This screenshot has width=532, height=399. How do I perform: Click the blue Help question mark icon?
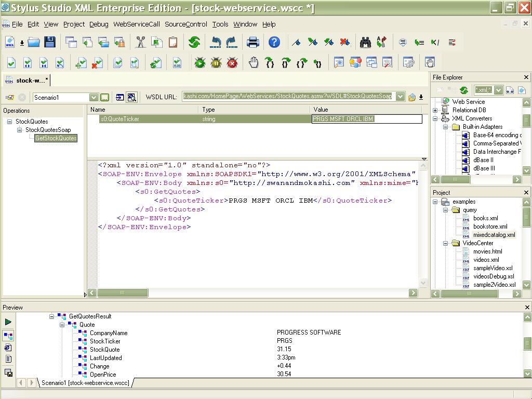coord(274,43)
